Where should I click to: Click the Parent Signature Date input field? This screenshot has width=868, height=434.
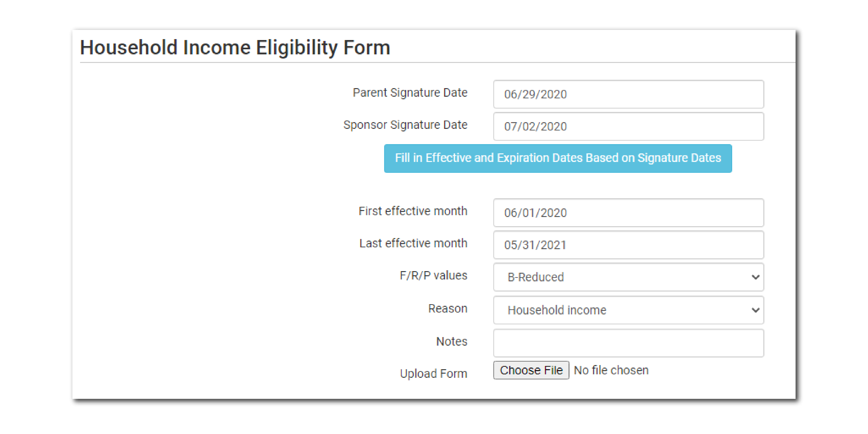628,94
